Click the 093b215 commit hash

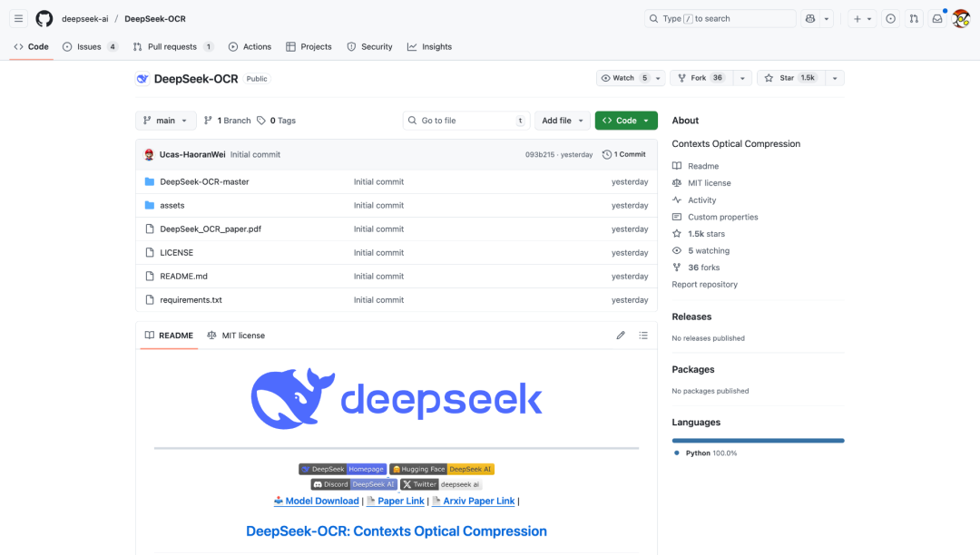click(539, 155)
